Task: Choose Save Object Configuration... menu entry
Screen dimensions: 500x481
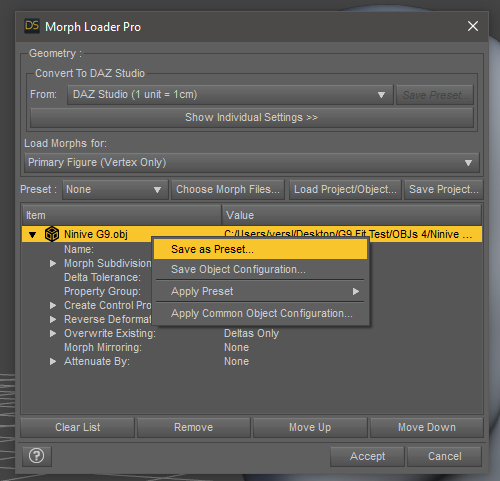Action: point(260,269)
